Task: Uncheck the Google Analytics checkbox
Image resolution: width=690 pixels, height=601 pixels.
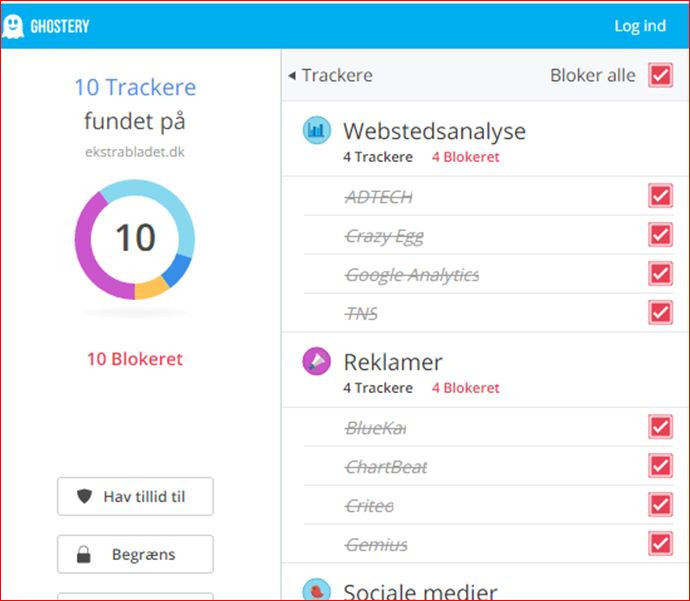Action: pyautogui.click(x=660, y=274)
